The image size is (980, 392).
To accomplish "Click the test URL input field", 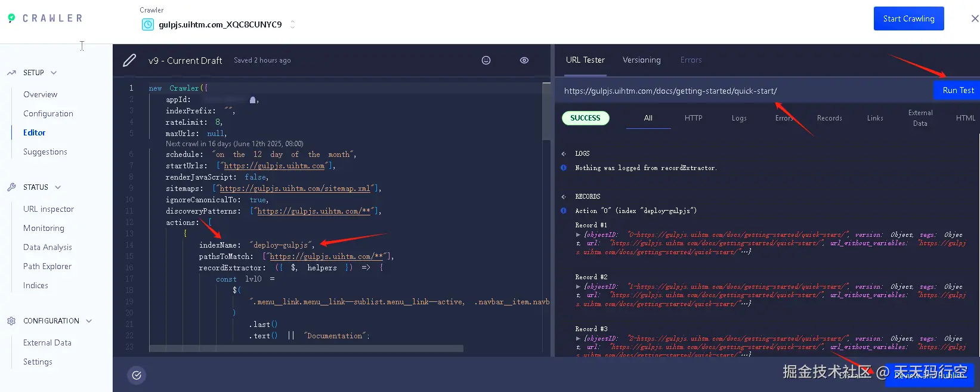I will click(x=744, y=91).
